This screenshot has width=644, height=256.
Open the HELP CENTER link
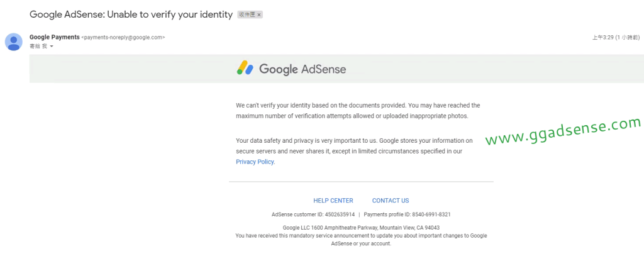coord(333,201)
